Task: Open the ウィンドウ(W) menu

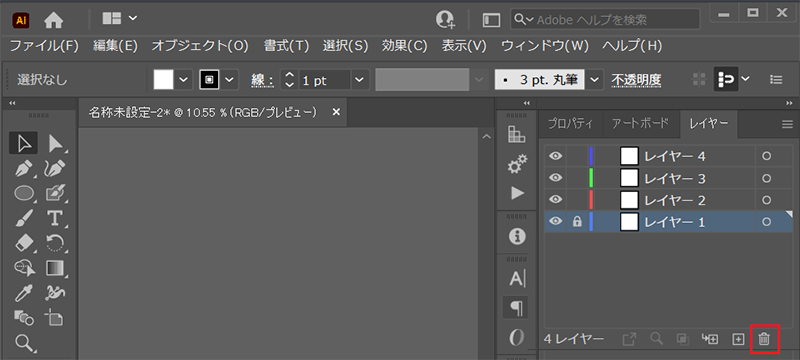Action: point(544,46)
